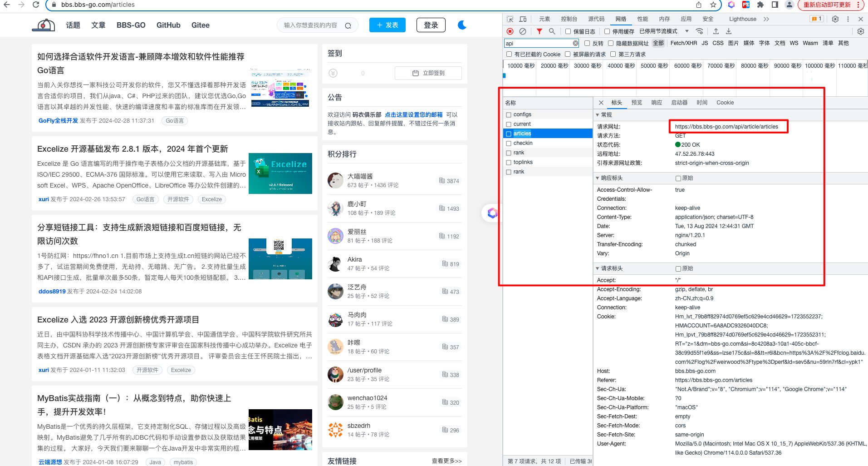
Task: Click the Go语言 tag on GoFly article
Action: coord(175,121)
